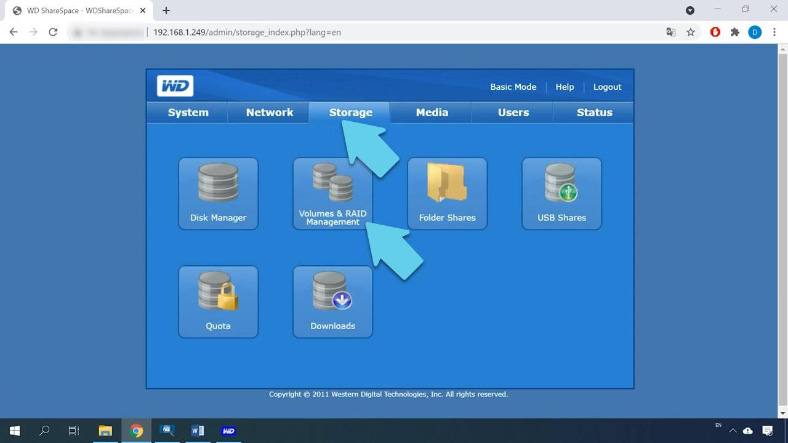The image size is (788, 443).
Task: Show hidden system tray icons
Action: [x=733, y=431]
